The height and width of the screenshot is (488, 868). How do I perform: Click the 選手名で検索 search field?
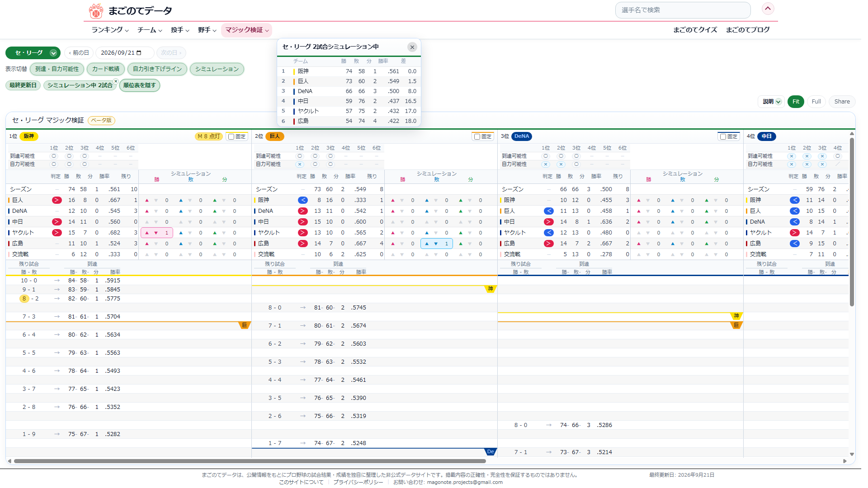point(683,10)
